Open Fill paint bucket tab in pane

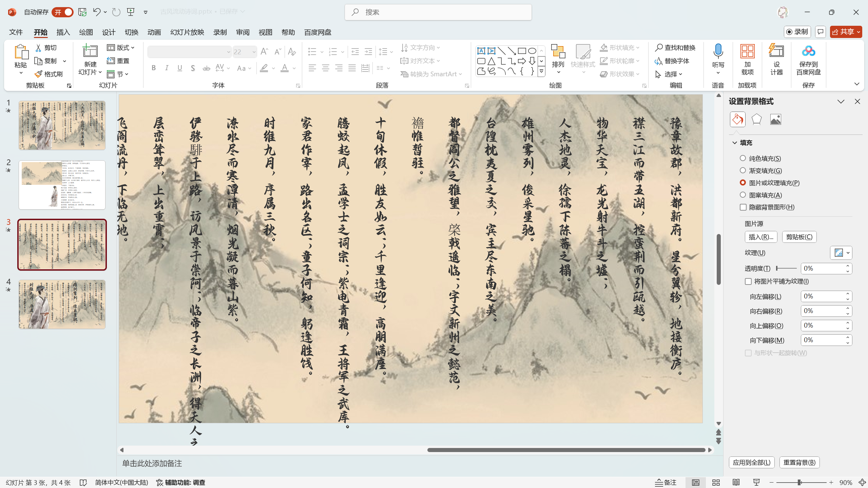[x=737, y=119]
